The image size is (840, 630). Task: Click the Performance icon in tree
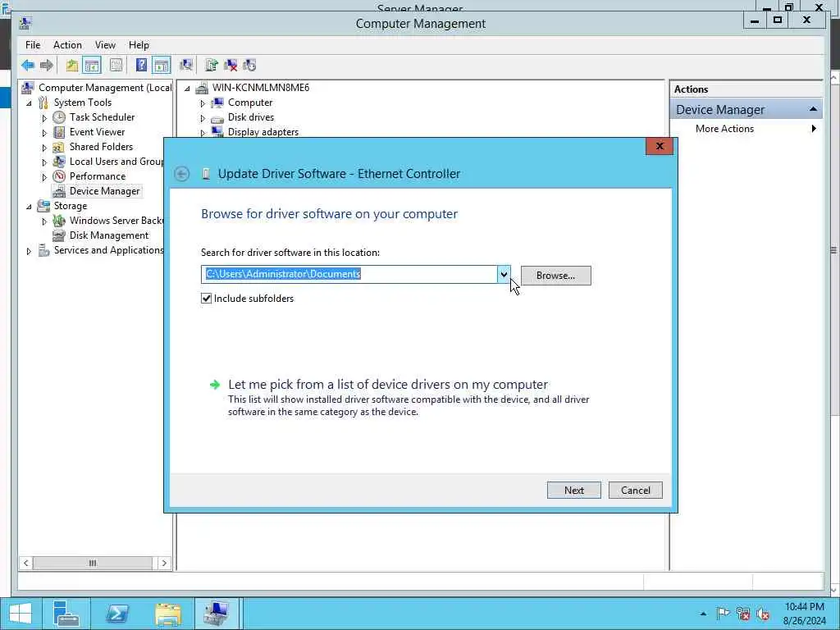[x=59, y=176]
